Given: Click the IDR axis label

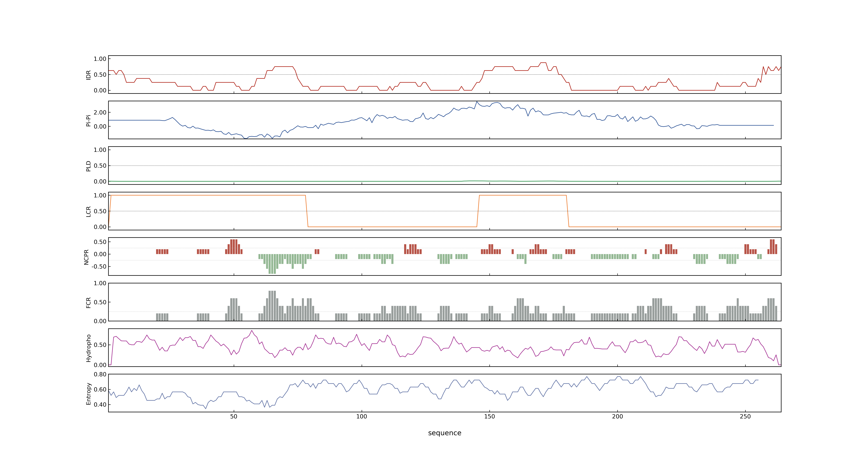Looking at the screenshot, I should pyautogui.click(x=89, y=75).
